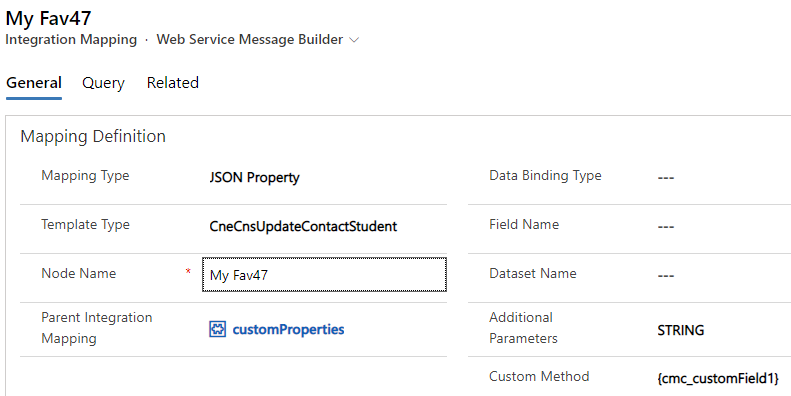Click the Additional Parameters label
This screenshot has width=791, height=396.
click(523, 327)
